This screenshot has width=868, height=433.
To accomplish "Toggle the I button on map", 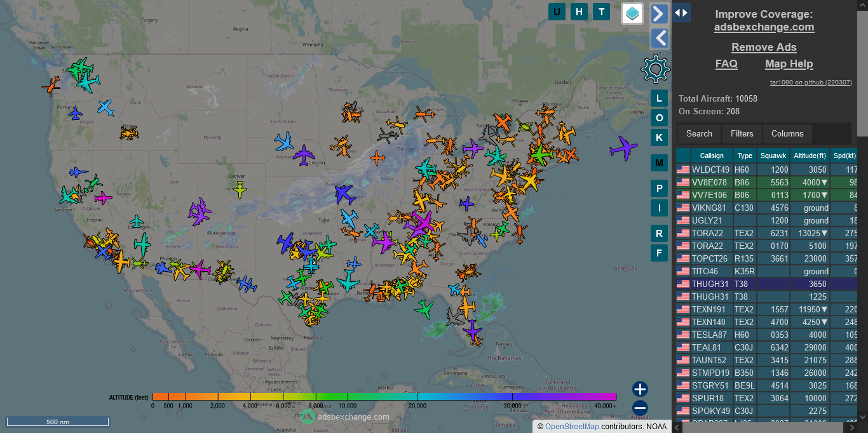I will [659, 208].
